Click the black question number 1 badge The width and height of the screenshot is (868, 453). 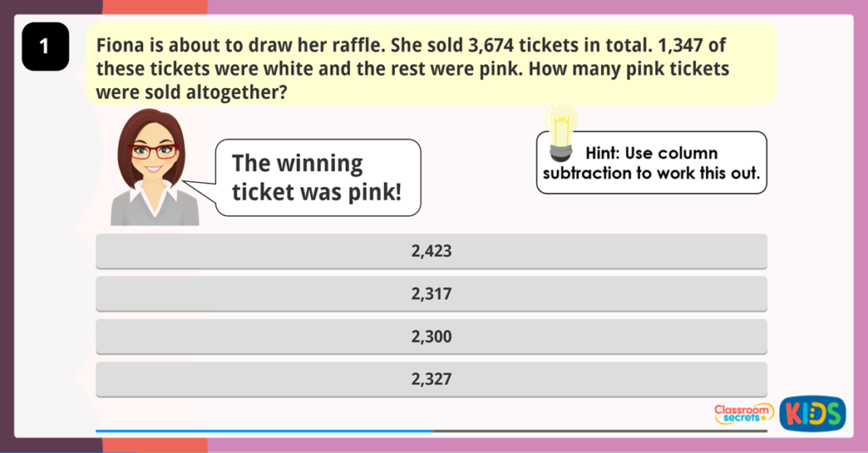(45, 47)
